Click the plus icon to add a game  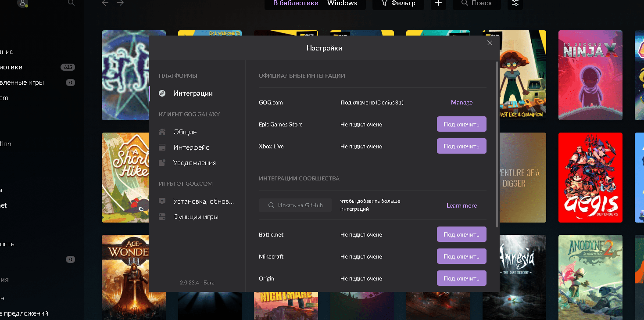point(438,4)
